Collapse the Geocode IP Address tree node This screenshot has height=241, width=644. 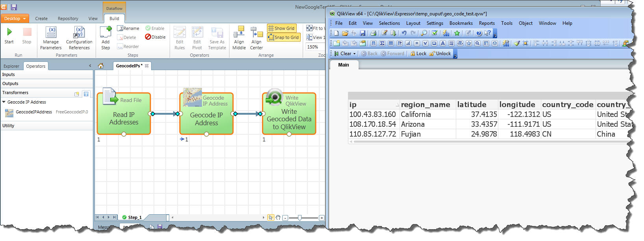pos(4,102)
